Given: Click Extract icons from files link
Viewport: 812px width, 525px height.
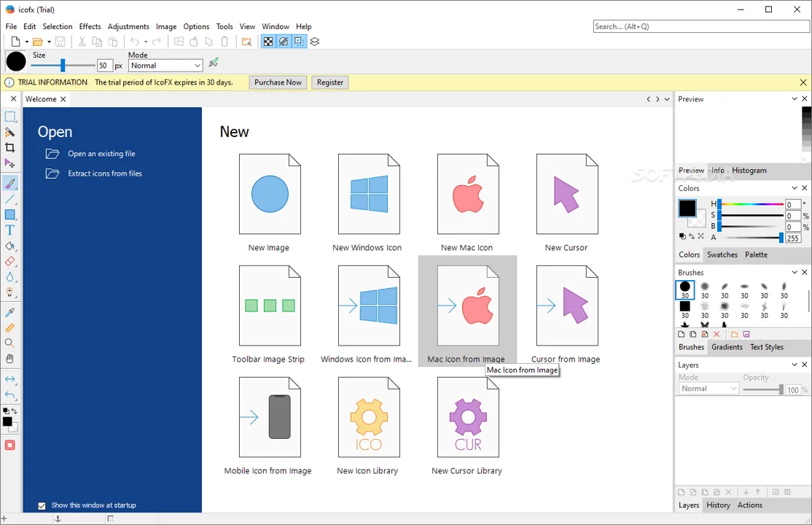Looking at the screenshot, I should click(x=105, y=174).
